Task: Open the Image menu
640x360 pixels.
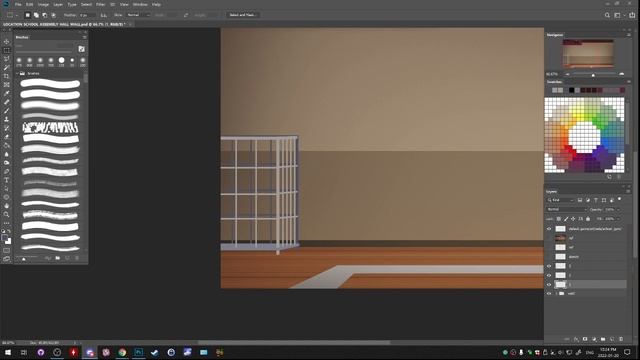Action: point(43,4)
